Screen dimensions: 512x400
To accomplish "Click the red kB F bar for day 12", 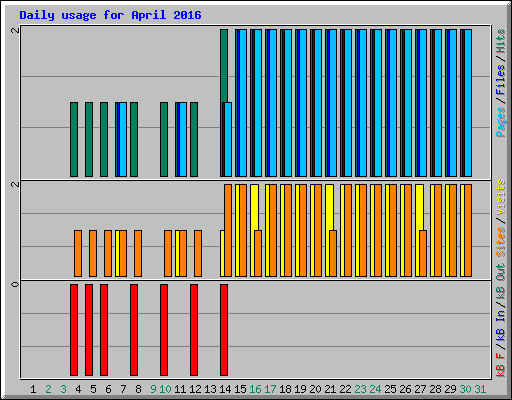I will [194, 330].
